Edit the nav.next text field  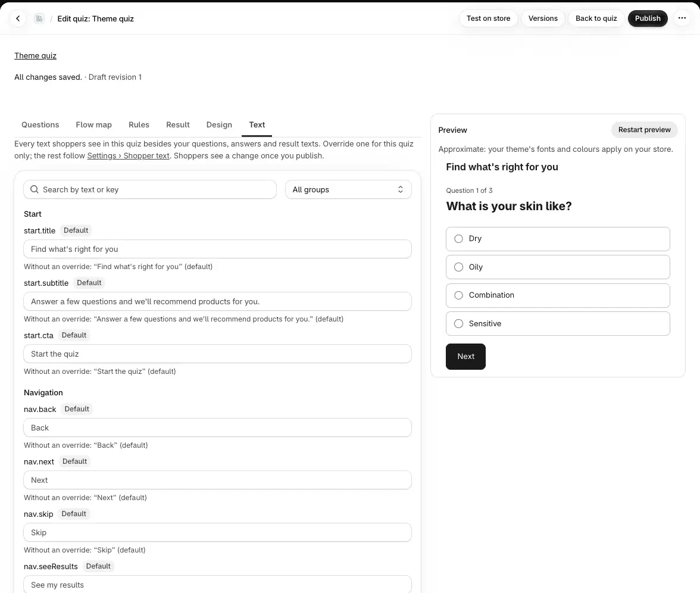pos(217,480)
